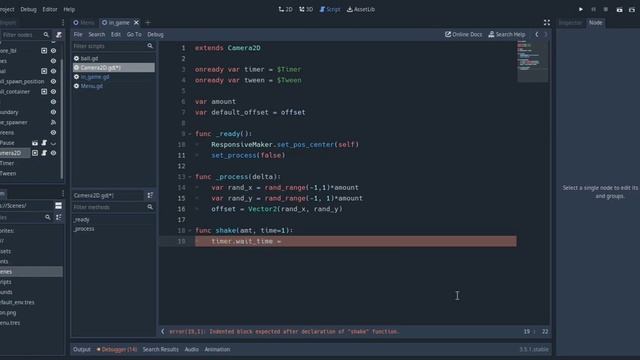Go to previous edited script arrow

537,34
